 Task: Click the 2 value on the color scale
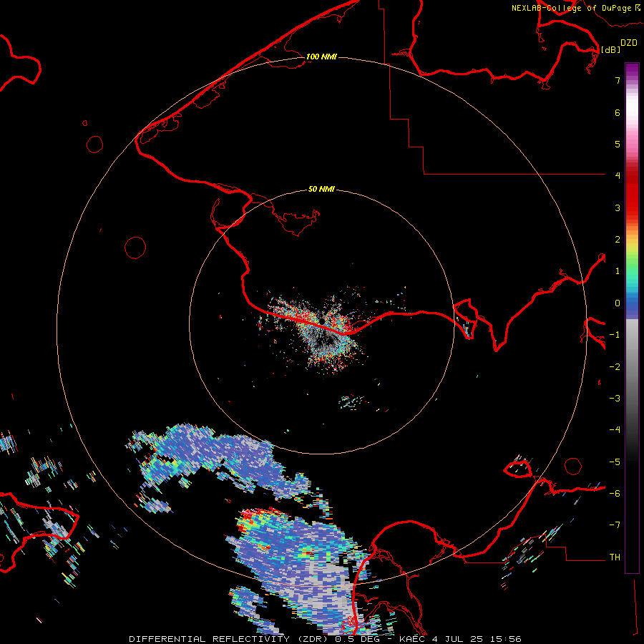[x=618, y=240]
